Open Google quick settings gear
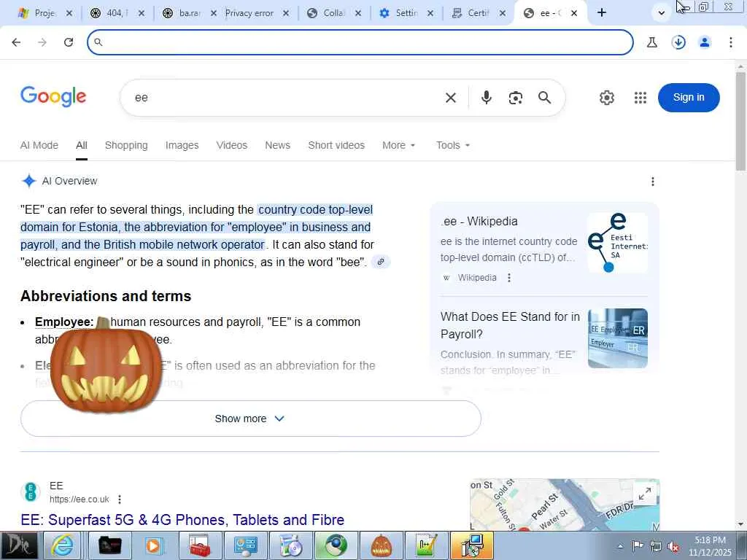747x560 pixels. tap(606, 98)
